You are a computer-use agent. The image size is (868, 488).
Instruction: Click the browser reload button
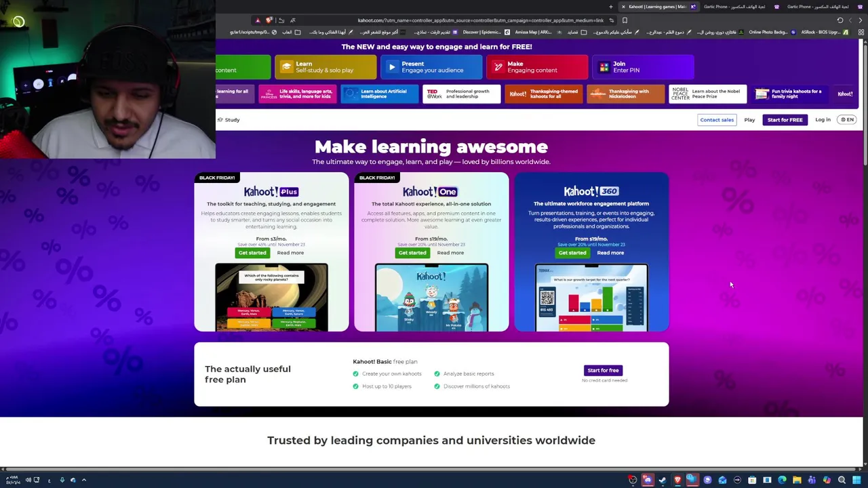tap(840, 20)
